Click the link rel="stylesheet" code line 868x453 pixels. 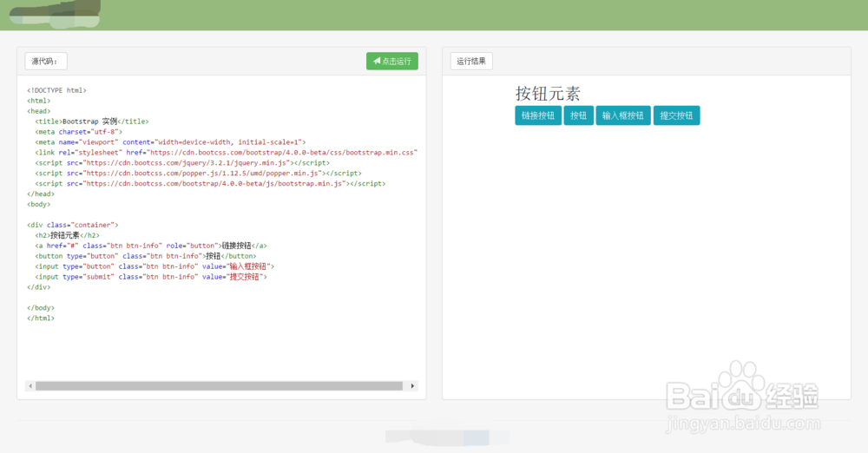click(x=226, y=152)
